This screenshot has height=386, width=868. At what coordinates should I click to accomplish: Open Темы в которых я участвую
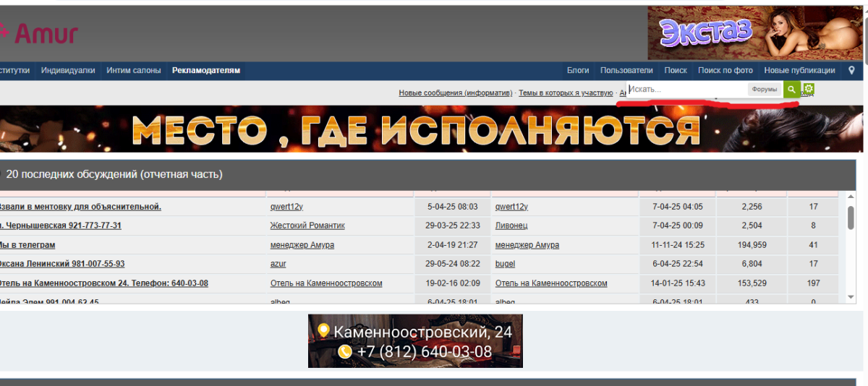coord(565,93)
